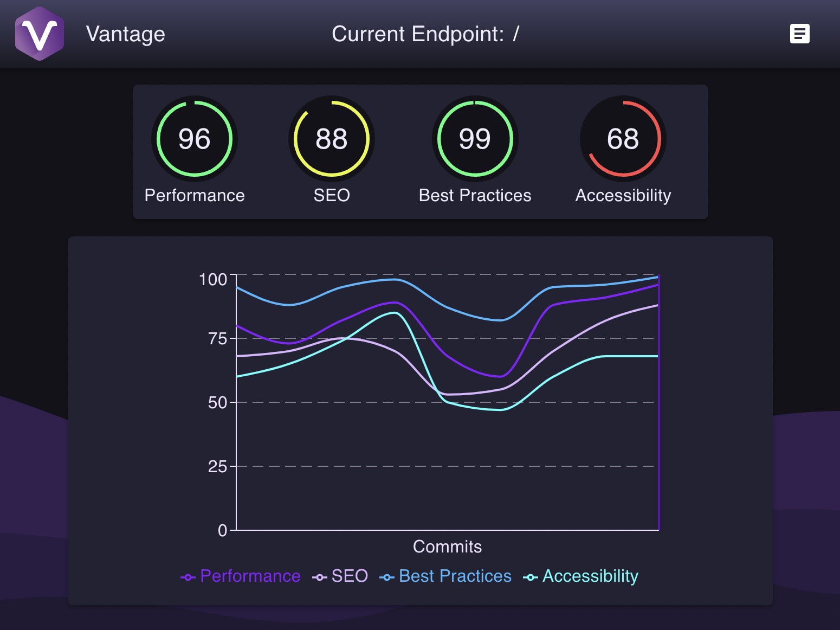840x630 pixels.
Task: Select the Performance gauge showing 96
Action: pyautogui.click(x=195, y=139)
